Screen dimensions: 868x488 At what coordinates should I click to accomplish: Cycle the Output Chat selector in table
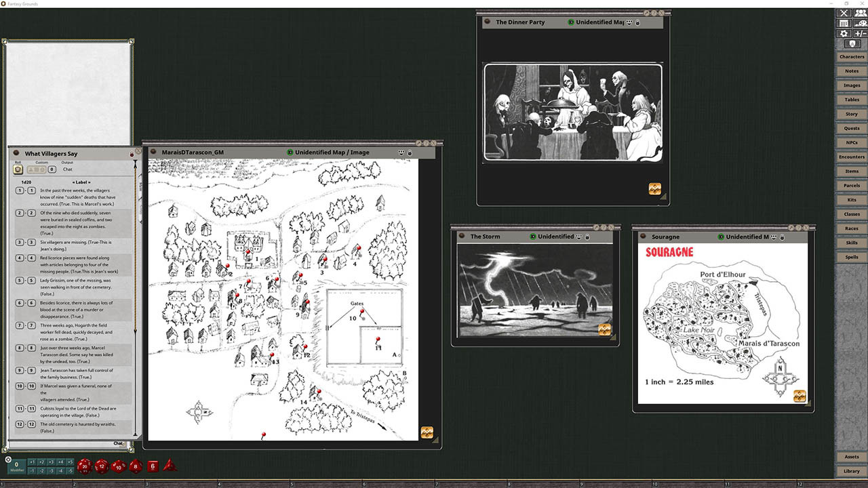click(67, 169)
